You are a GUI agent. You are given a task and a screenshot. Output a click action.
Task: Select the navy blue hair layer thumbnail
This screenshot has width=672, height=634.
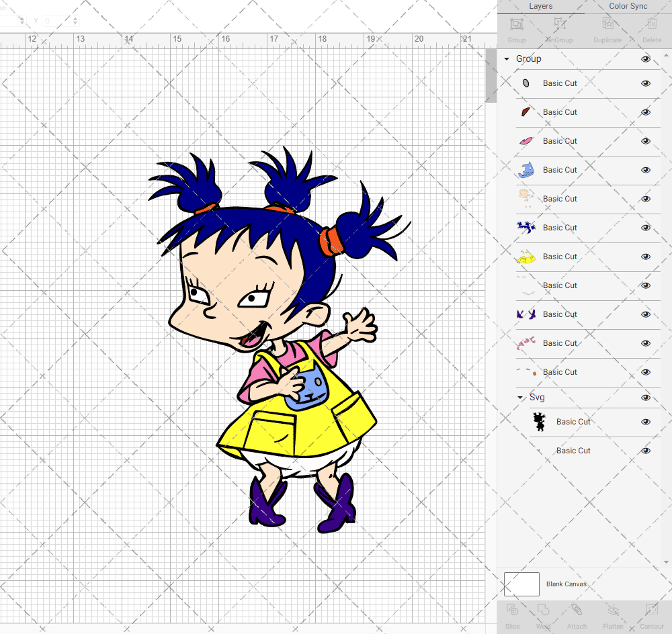coord(526,228)
